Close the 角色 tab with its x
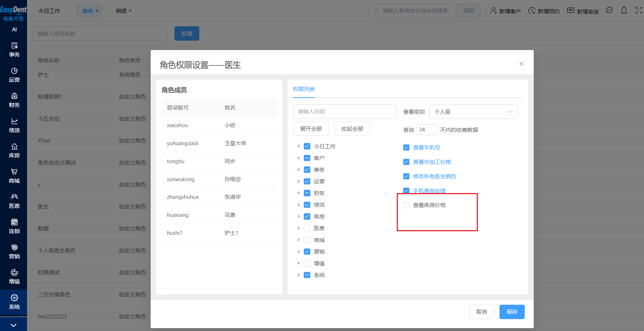This screenshot has width=644, height=331. pyautogui.click(x=97, y=11)
